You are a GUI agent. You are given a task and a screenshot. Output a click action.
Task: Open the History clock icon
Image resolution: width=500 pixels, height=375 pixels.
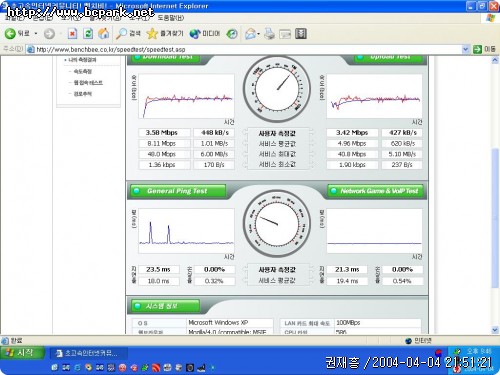[x=232, y=34]
